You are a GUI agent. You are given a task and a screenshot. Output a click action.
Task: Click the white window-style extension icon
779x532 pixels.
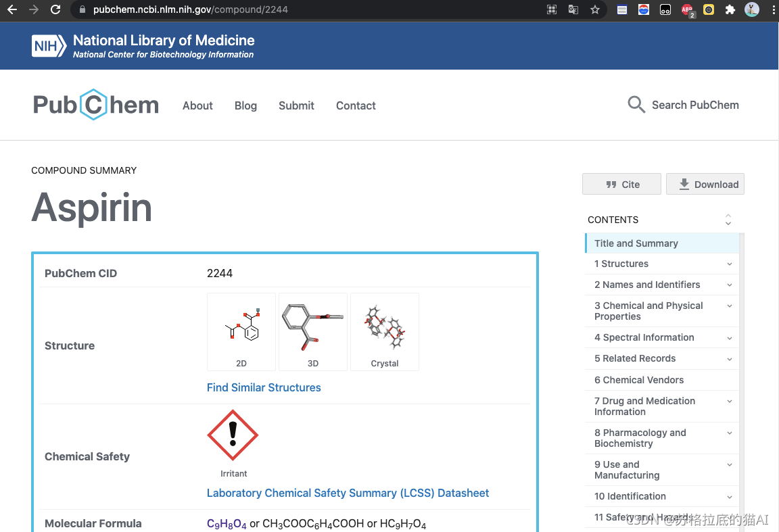click(622, 9)
